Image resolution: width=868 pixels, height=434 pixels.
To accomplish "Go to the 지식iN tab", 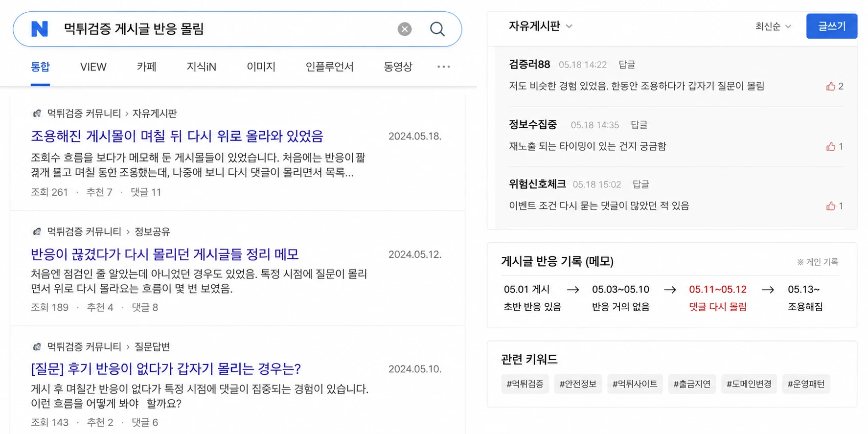I will click(x=201, y=67).
